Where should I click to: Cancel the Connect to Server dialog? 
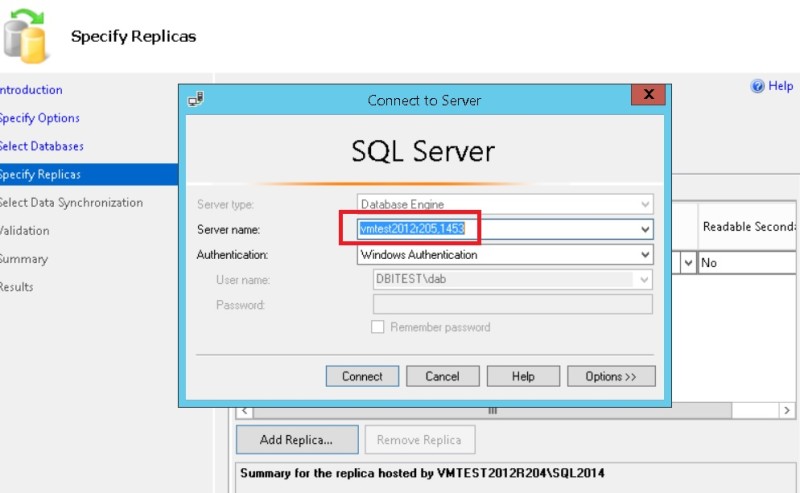[x=442, y=376]
